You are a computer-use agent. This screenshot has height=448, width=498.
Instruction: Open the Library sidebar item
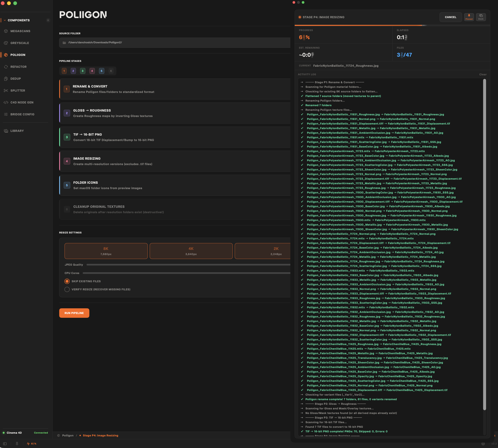coord(17,131)
